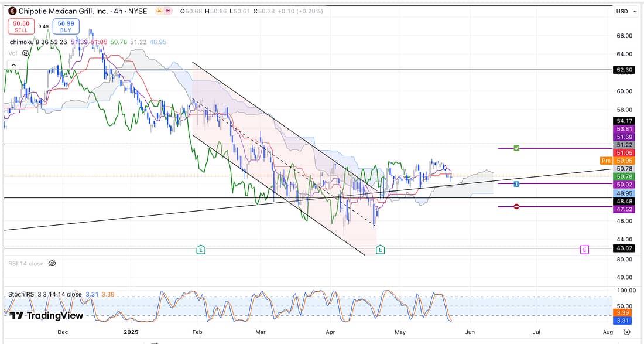Click the 0.49 spread value
Screen dimensions: 644x344
43,26
